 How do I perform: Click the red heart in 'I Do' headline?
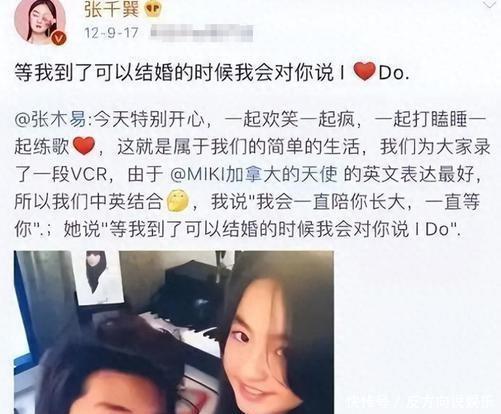pos(365,71)
